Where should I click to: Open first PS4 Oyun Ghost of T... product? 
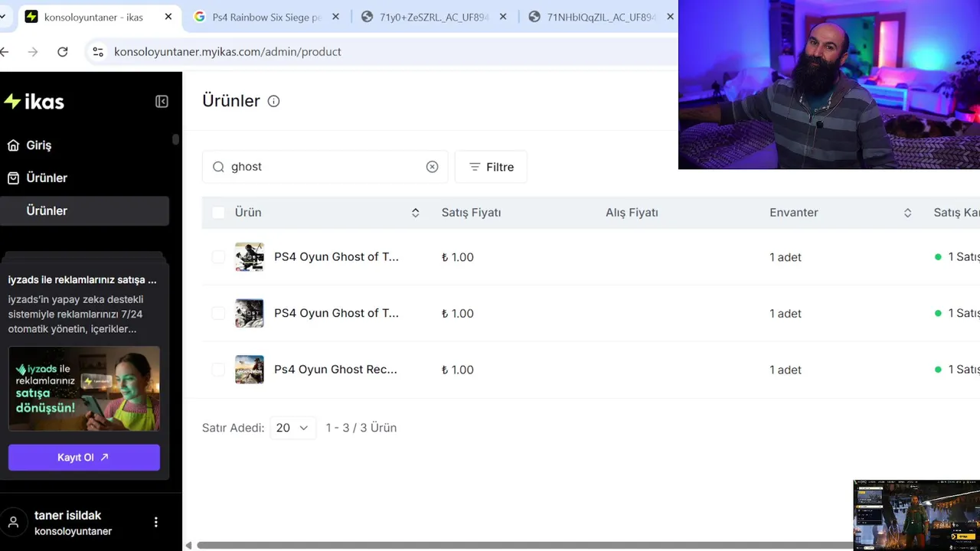click(336, 256)
